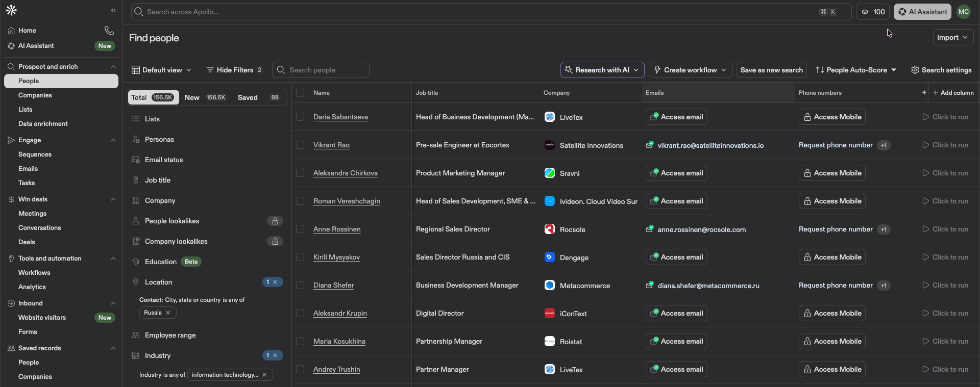
Task: Collapse the sidebar with the double-chevron icon
Action: 113,10
